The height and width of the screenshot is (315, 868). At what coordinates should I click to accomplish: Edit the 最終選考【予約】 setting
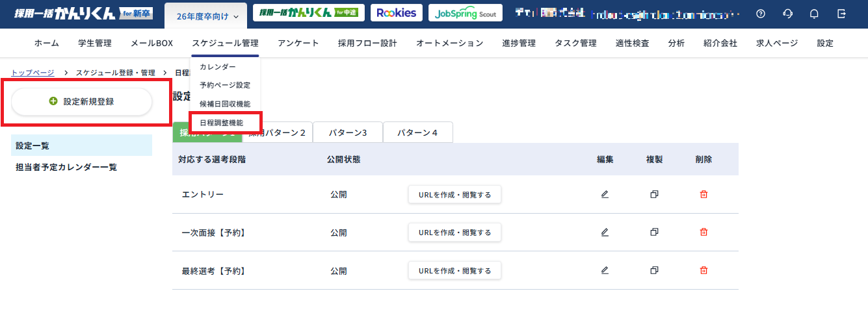tap(605, 270)
